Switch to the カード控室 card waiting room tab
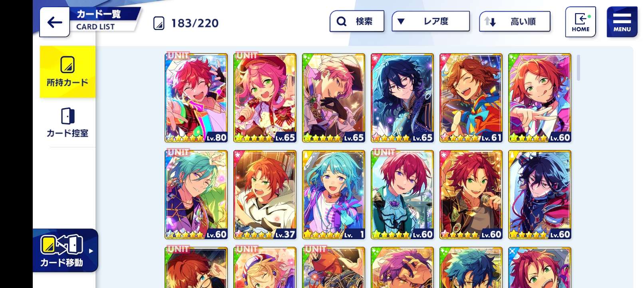644x288 pixels. (x=68, y=123)
